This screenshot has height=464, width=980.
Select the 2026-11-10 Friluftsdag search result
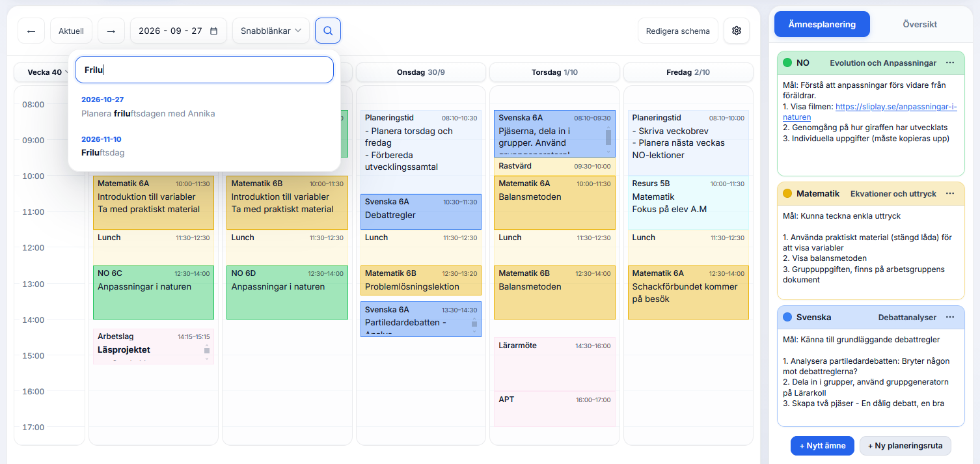(x=204, y=146)
